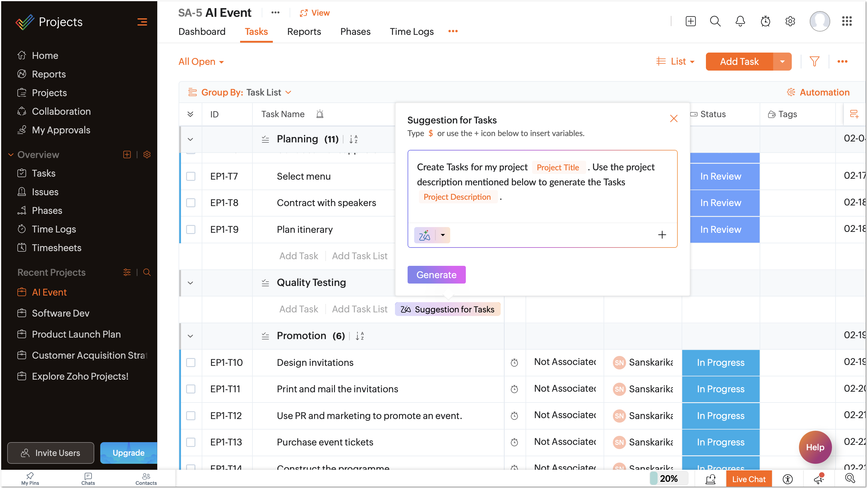The image size is (868, 489).
Task: Open the Add Task dropdown arrow
Action: (782, 61)
